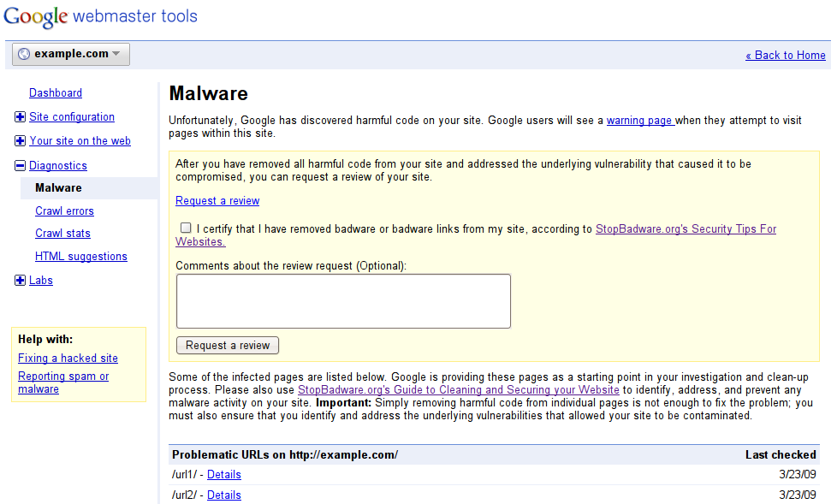Viewport: 837px width, 504px height.
Task: View Details for /url1/
Action: [x=224, y=475]
